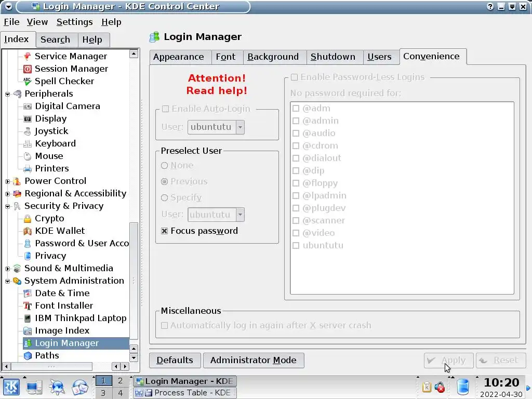This screenshot has width=532, height=399.
Task: Select the Crypto padlock icon
Action: [x=27, y=219]
